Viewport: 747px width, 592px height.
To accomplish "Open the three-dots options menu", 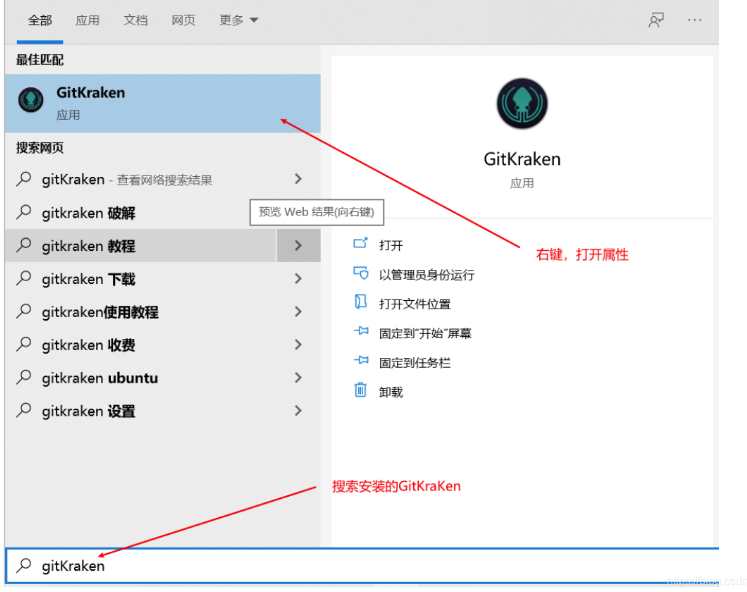I will (695, 20).
